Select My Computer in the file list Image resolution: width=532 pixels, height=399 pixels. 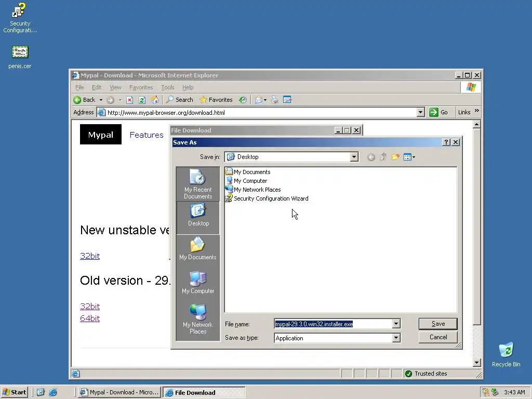click(246, 181)
